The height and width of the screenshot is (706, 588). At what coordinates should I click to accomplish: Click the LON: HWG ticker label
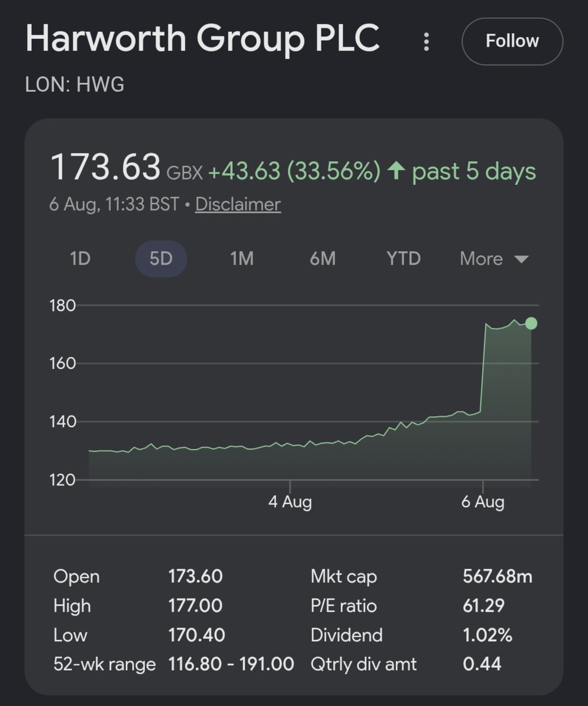tap(75, 84)
